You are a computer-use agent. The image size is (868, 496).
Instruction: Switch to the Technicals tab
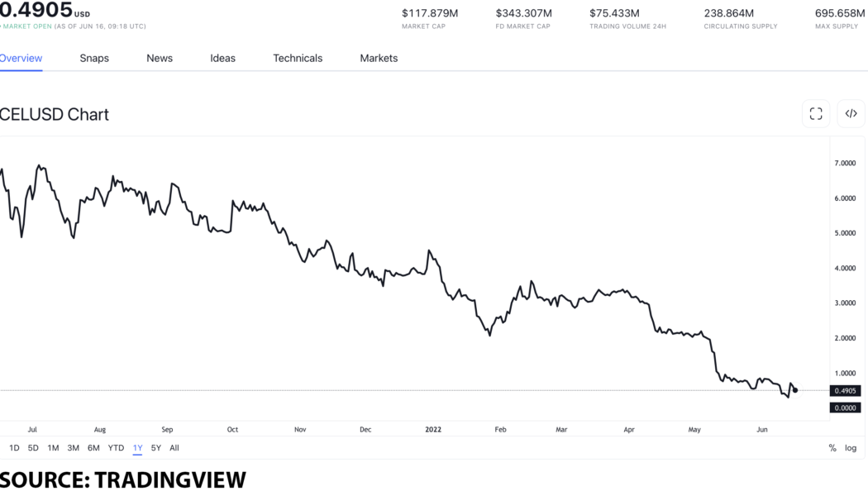pyautogui.click(x=298, y=58)
